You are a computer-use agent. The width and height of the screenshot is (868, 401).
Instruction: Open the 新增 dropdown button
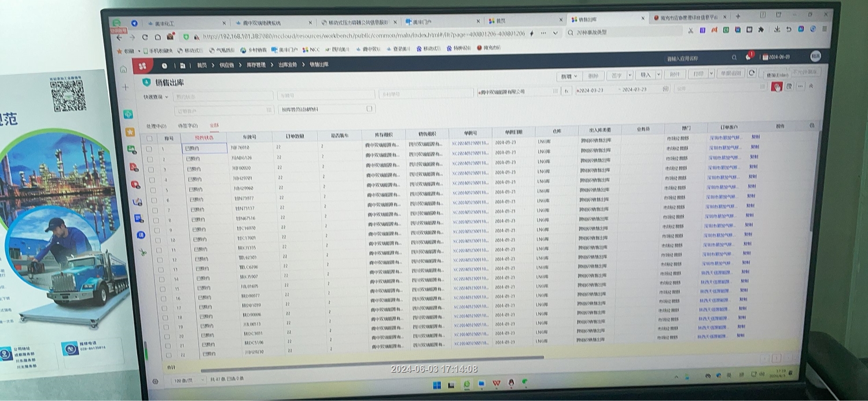(568, 76)
